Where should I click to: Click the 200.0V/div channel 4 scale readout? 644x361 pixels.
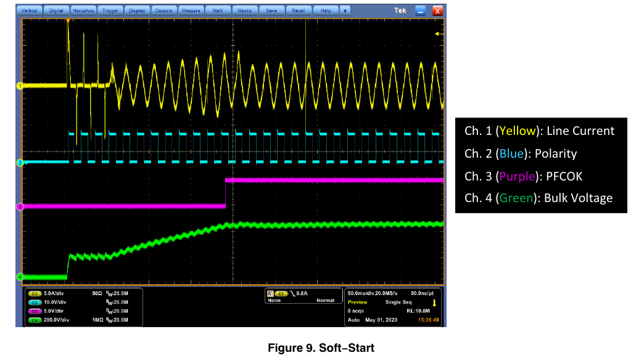56,320
